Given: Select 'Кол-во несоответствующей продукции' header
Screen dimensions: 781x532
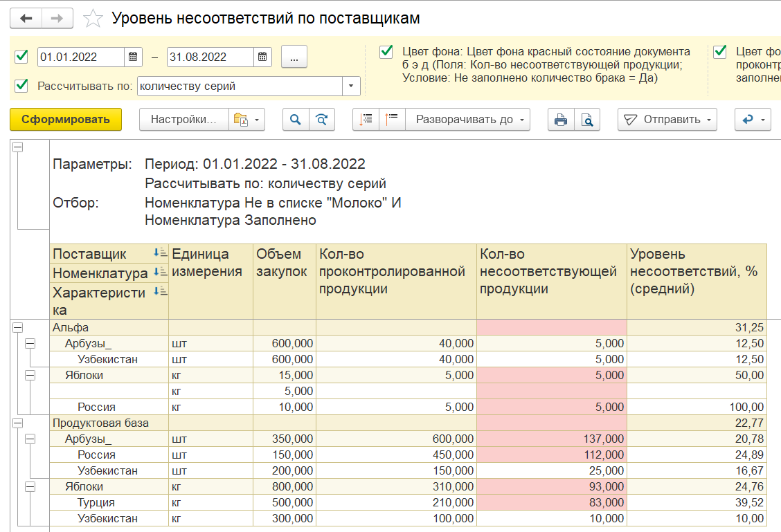Looking at the screenshot, I should [552, 281].
